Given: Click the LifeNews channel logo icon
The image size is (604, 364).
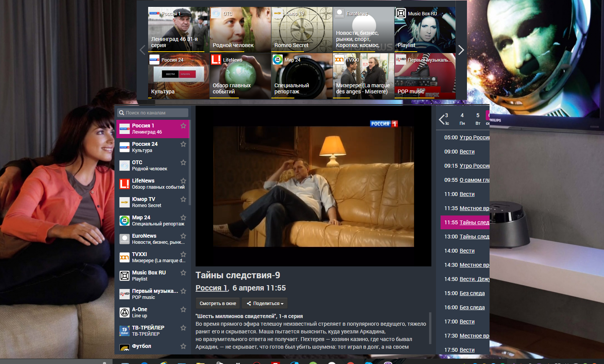Looking at the screenshot, I should click(x=124, y=184).
